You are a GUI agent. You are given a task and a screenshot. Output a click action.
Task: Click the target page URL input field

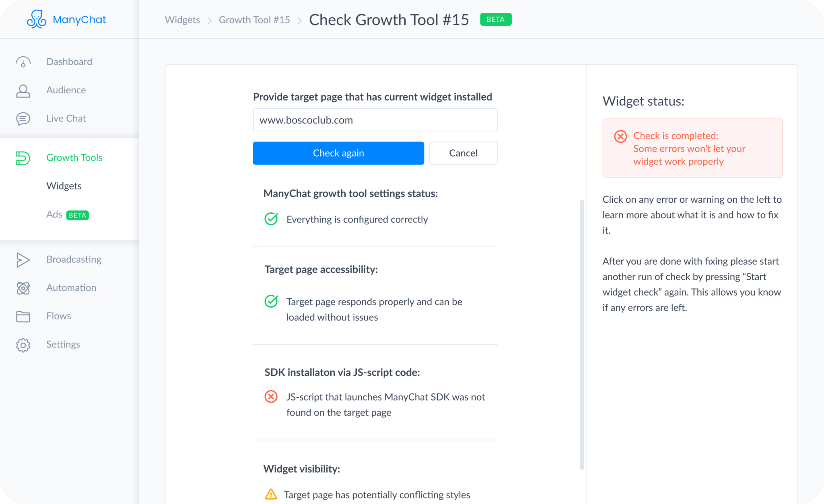(x=375, y=120)
